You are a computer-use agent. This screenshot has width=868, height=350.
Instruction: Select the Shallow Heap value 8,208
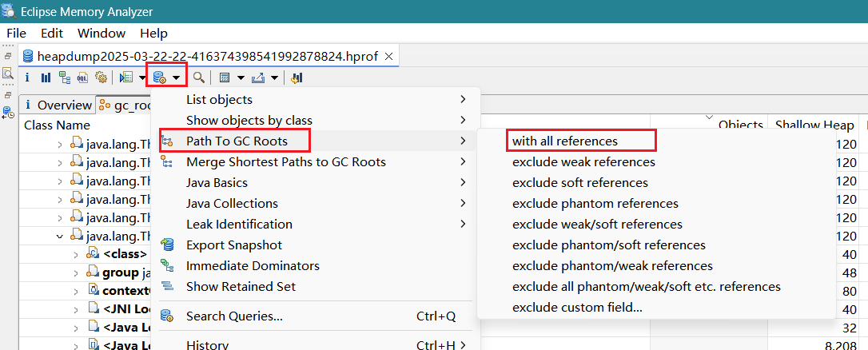(840, 345)
